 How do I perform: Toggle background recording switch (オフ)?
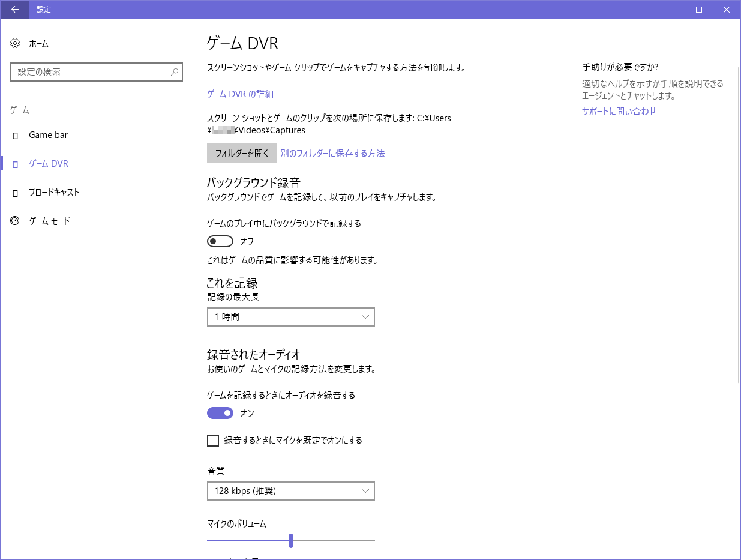(220, 241)
